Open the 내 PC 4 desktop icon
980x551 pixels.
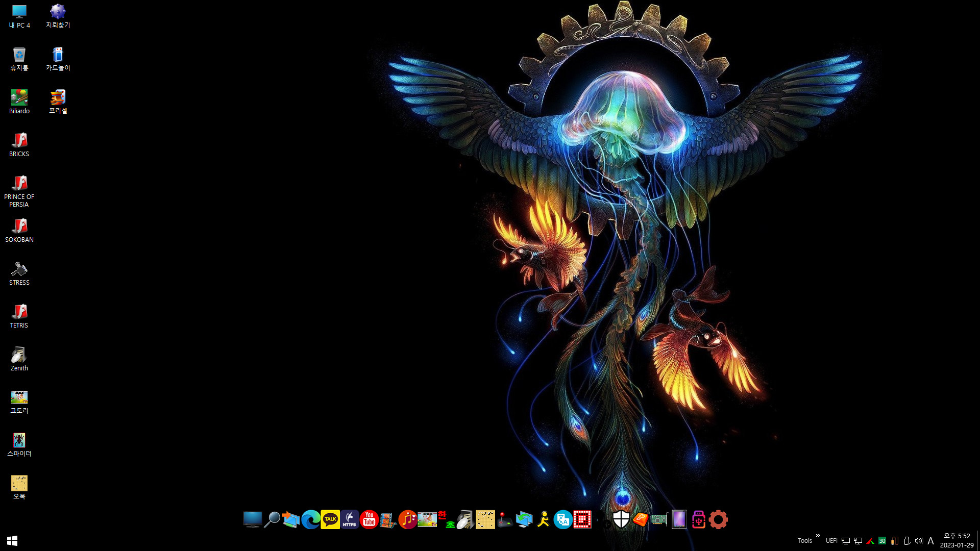(19, 16)
